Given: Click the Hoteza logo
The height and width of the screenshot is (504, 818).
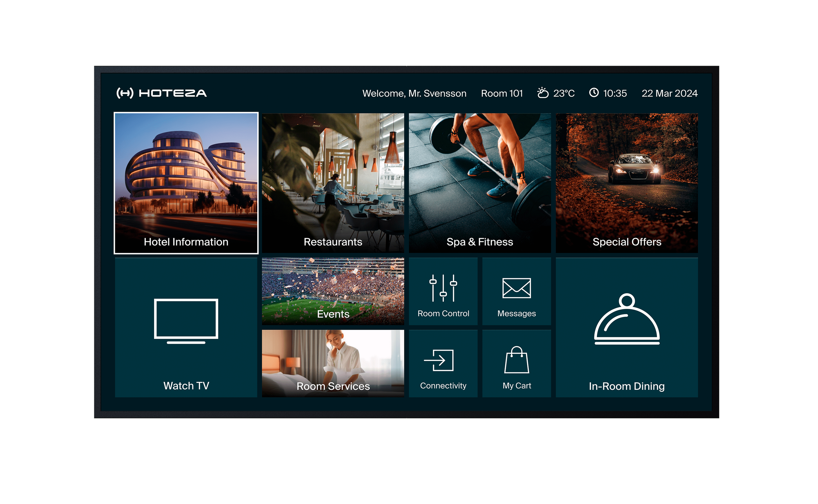Looking at the screenshot, I should click(x=161, y=93).
